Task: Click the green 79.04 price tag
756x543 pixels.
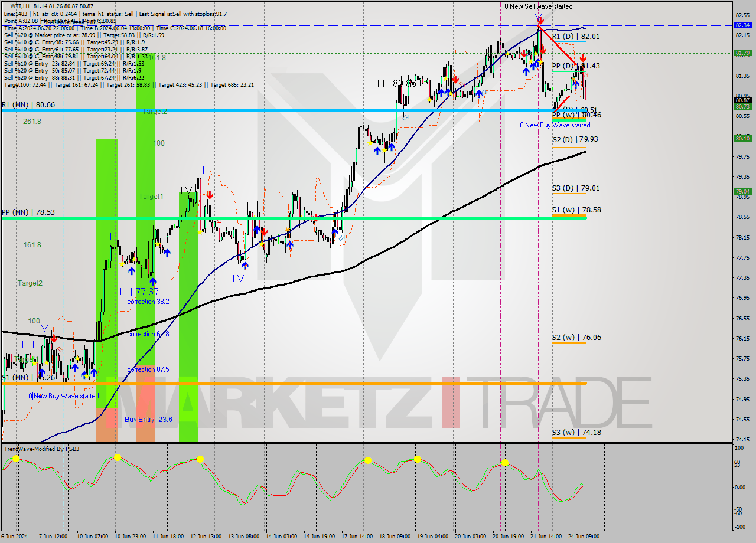Action: coord(742,191)
